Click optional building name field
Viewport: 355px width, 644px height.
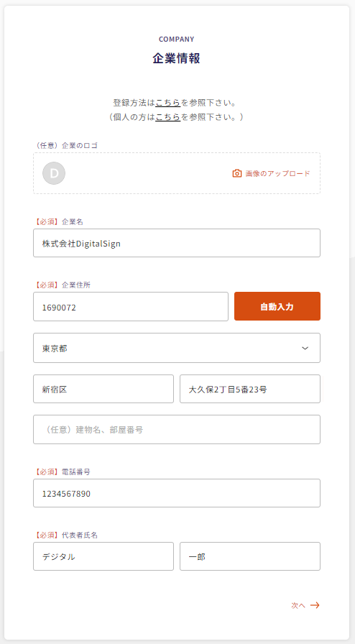tap(177, 430)
